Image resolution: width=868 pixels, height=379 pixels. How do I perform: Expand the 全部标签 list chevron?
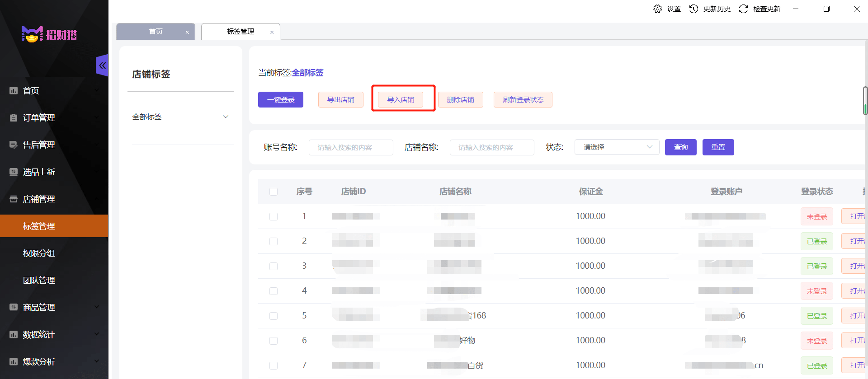coord(226,117)
